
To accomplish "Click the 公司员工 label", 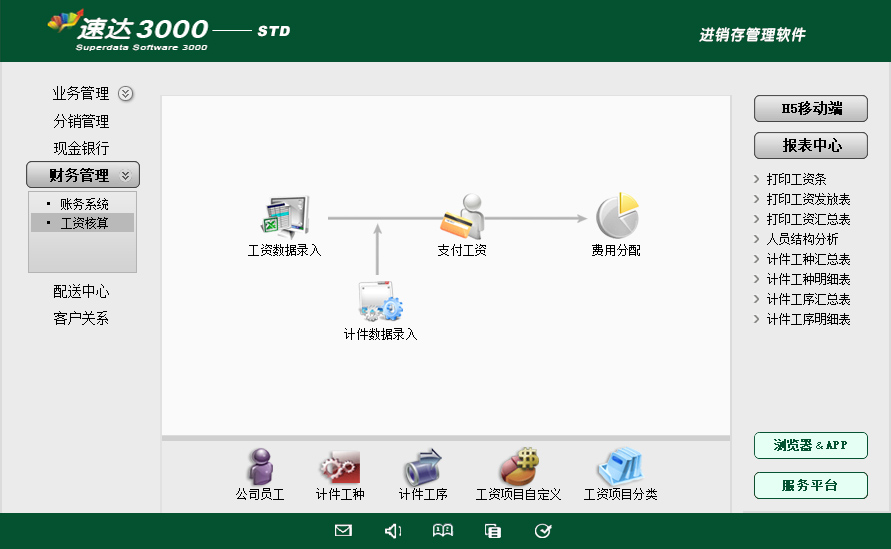I will 260,494.
